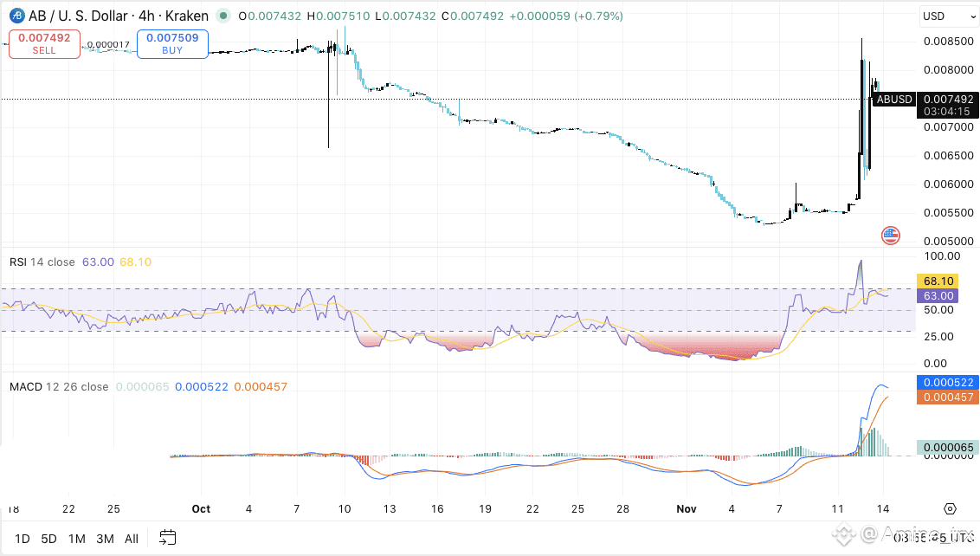Click the AB / U. S. Dollar symbol title
The height and width of the screenshot is (556, 980).
(x=119, y=16)
